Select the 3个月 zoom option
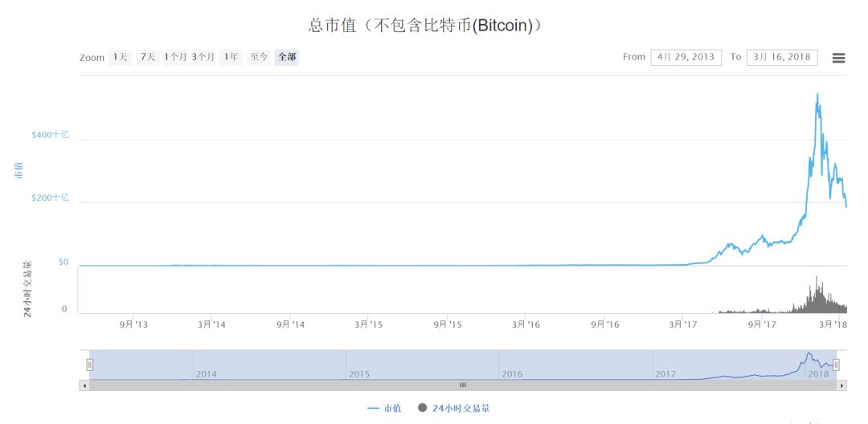 [203, 57]
